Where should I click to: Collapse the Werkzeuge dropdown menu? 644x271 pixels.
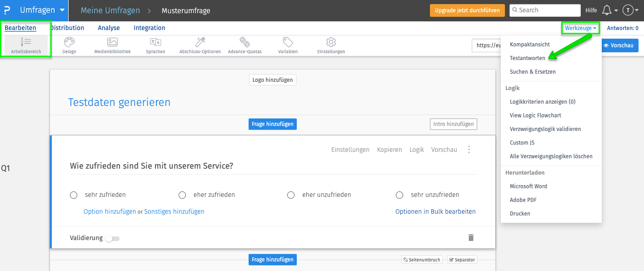pyautogui.click(x=581, y=28)
